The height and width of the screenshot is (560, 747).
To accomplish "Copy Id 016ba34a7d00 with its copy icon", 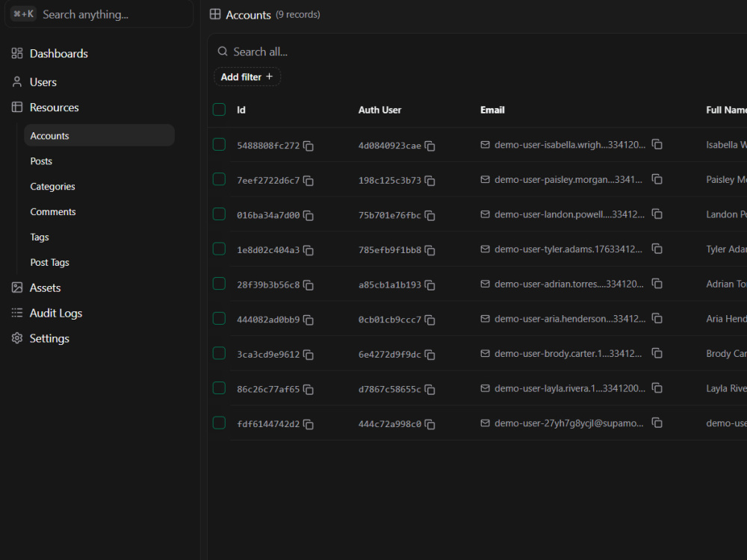I will tap(309, 215).
